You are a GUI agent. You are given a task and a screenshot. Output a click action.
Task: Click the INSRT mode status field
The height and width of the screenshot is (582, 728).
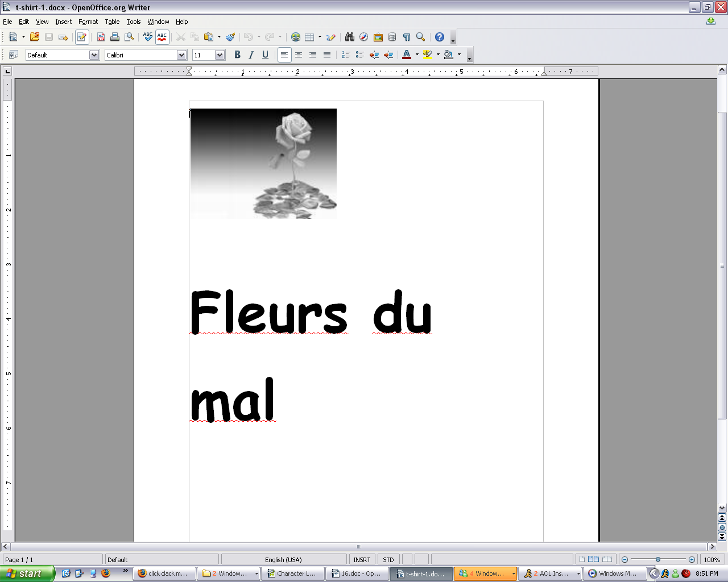pyautogui.click(x=362, y=560)
